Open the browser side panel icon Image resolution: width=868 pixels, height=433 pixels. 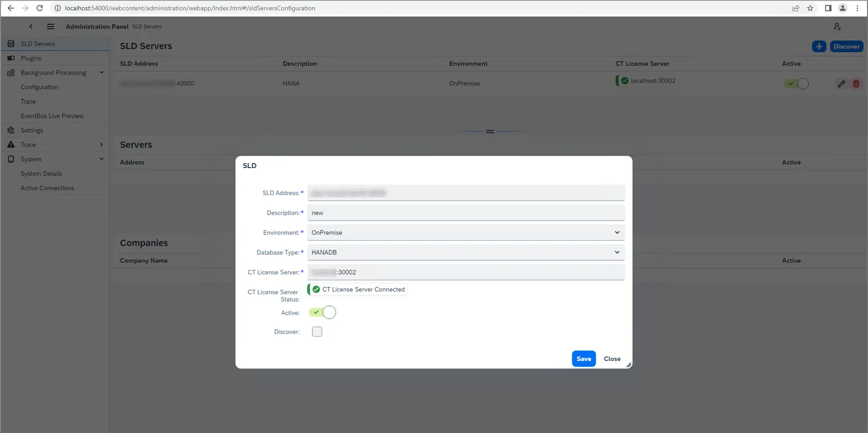(828, 8)
